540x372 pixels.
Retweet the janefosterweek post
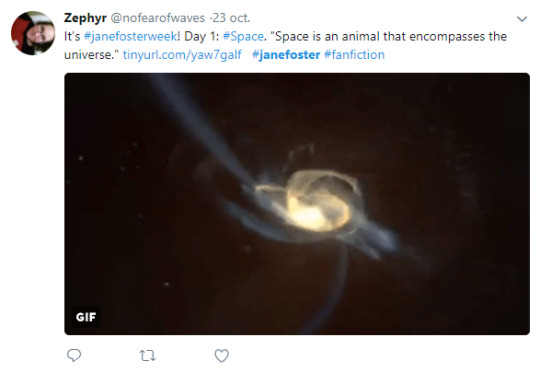click(148, 355)
